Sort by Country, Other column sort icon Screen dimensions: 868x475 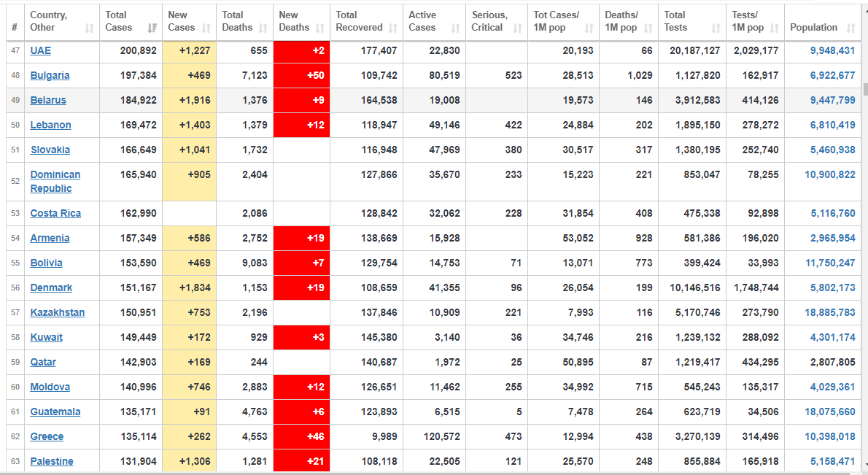[89, 28]
